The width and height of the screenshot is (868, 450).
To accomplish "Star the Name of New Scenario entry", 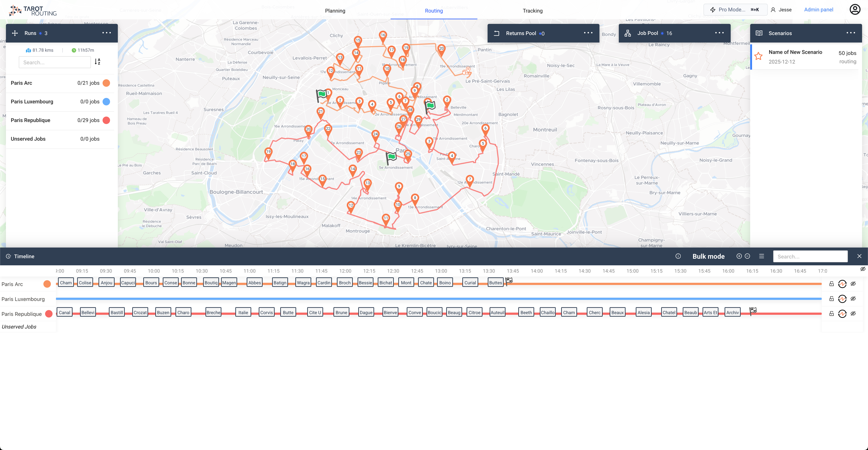I will tap(758, 56).
